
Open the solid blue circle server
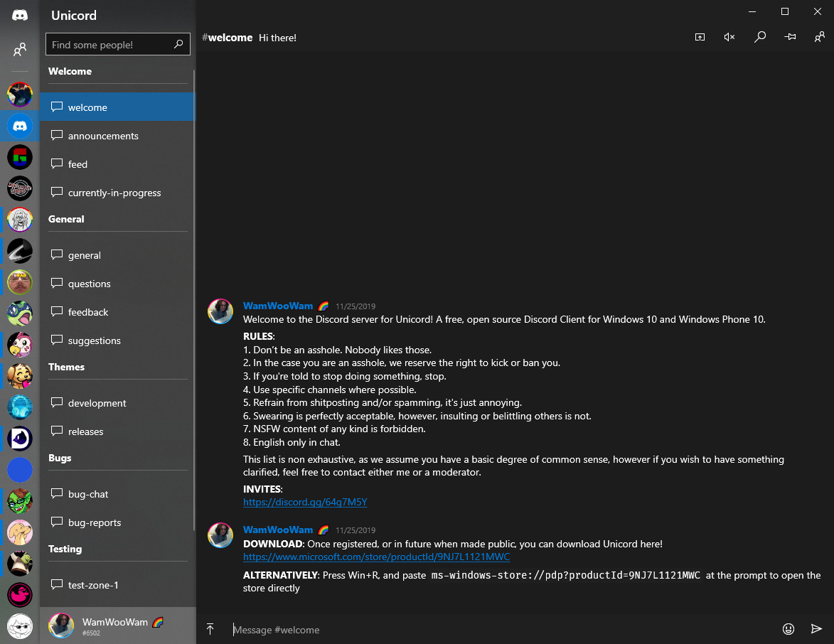tap(20, 470)
